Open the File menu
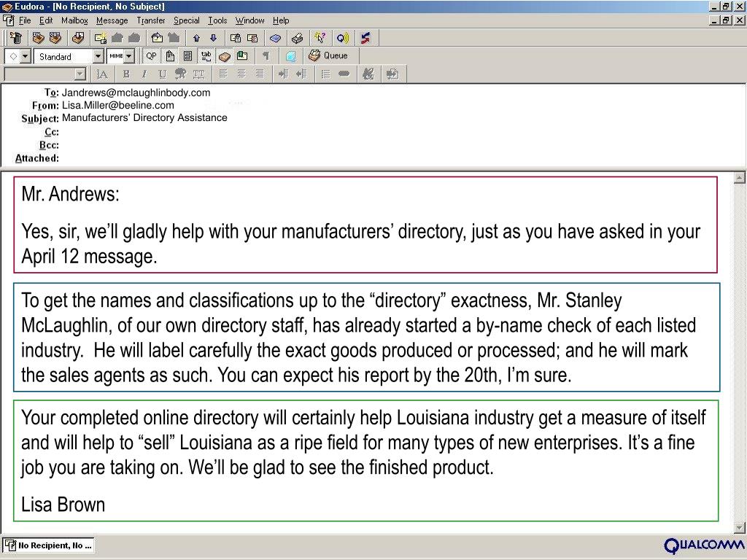Screen dimensions: 747x560 pyautogui.click(x=24, y=20)
